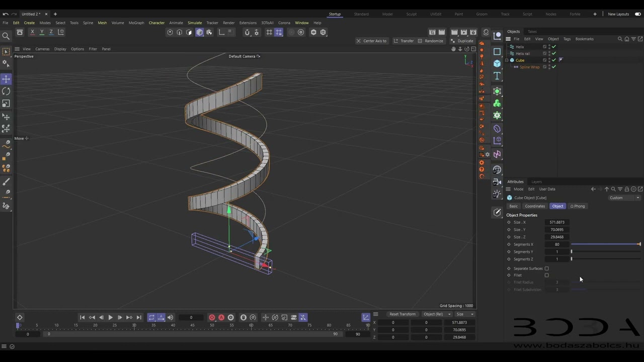The width and height of the screenshot is (644, 362).
Task: Switch to the Layers tab
Action: (536, 182)
